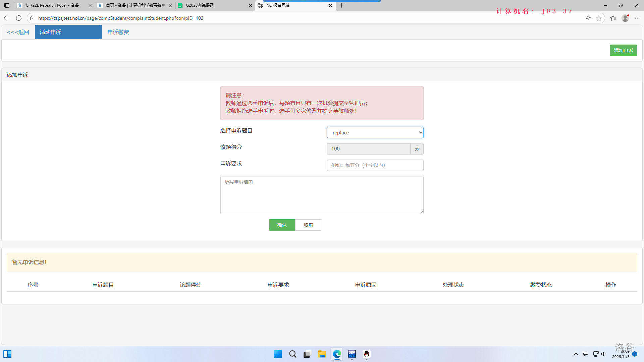This screenshot has height=362, width=644.
Task: Open Windows Start menu
Action: [278, 354]
